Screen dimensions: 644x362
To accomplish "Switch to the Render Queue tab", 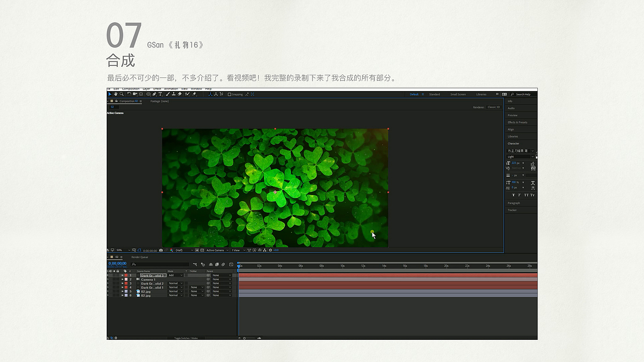I will tap(140, 257).
